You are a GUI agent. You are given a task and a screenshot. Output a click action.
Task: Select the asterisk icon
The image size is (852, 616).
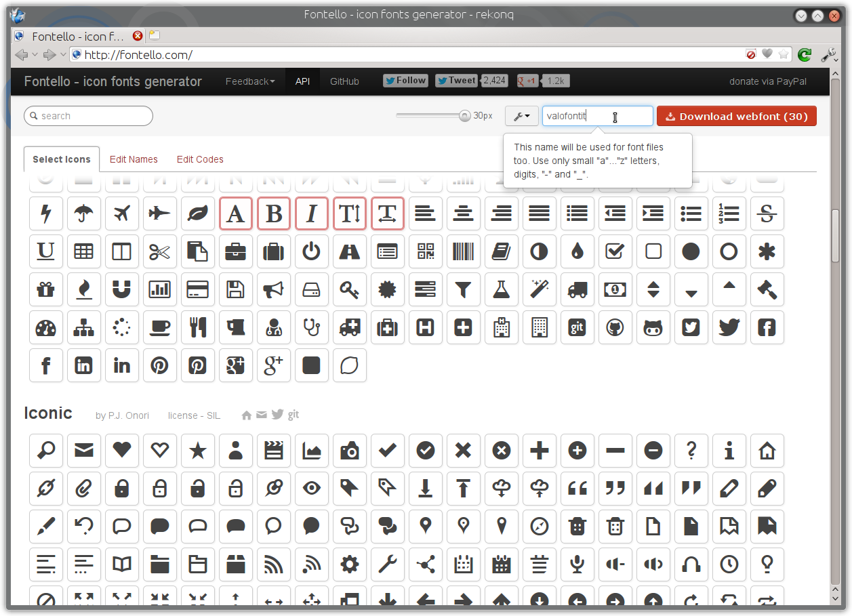[767, 251]
